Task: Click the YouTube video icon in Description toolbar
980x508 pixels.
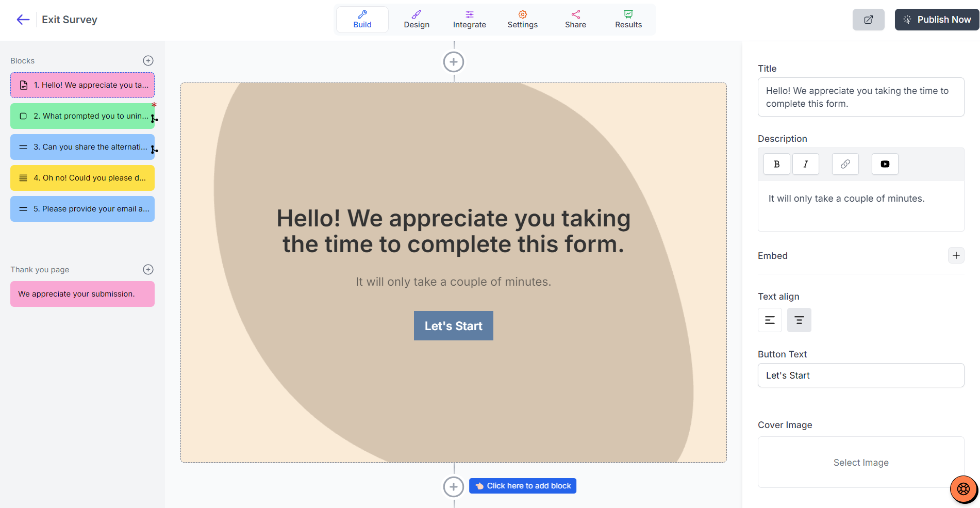Action: pos(885,164)
